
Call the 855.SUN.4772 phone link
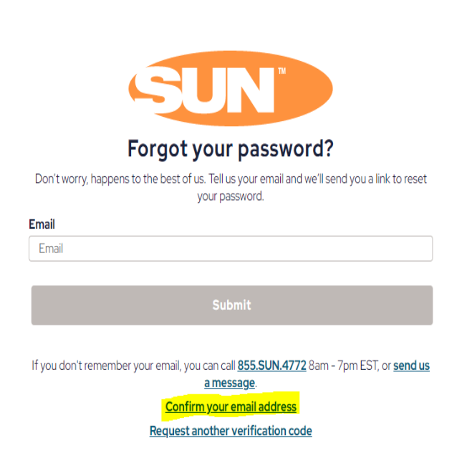coord(271,366)
